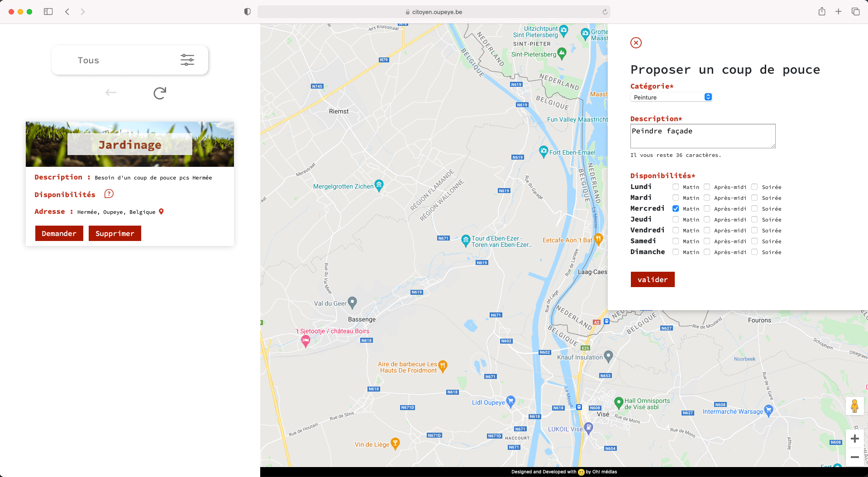Screen dimensions: 868x477
Task: Check Dimanche Après-midi availability
Action: 707,252
